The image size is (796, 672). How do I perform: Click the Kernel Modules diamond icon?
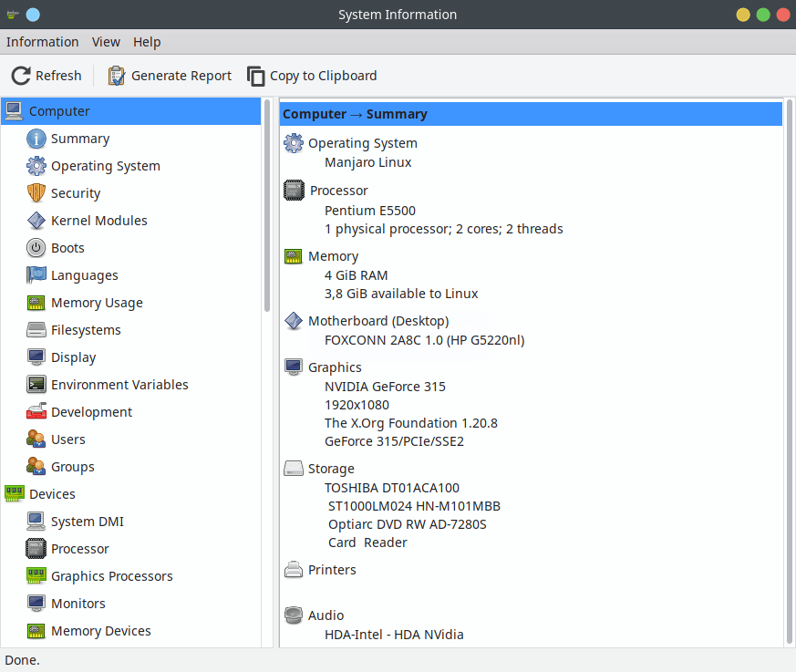pyautogui.click(x=36, y=221)
